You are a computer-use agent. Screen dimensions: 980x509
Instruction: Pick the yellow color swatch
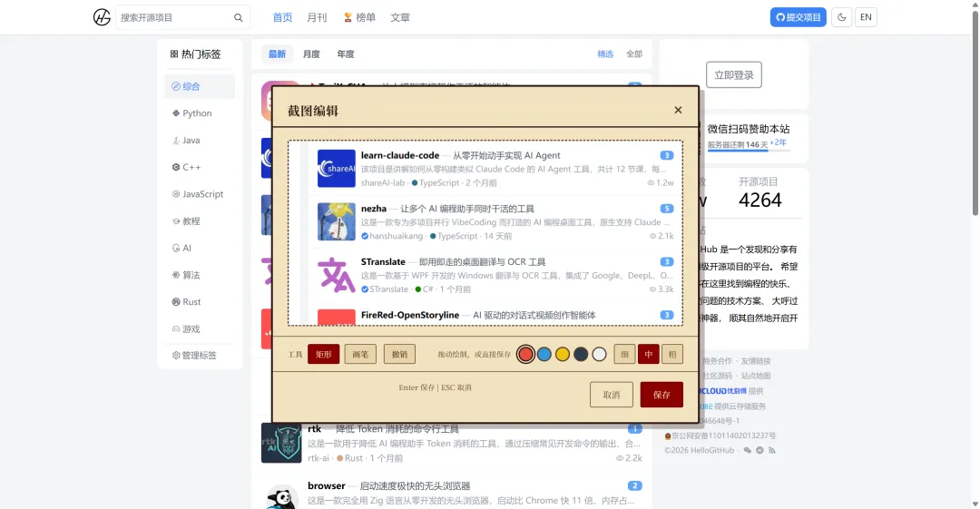click(563, 355)
